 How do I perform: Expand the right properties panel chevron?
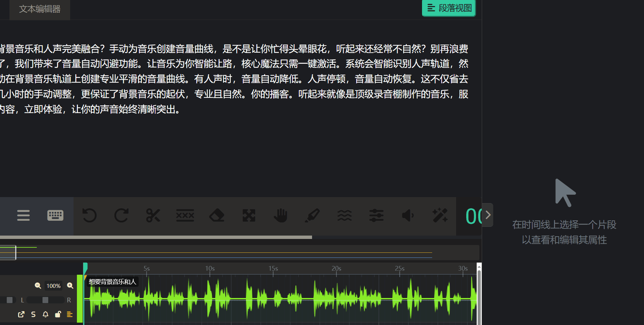pos(488,215)
